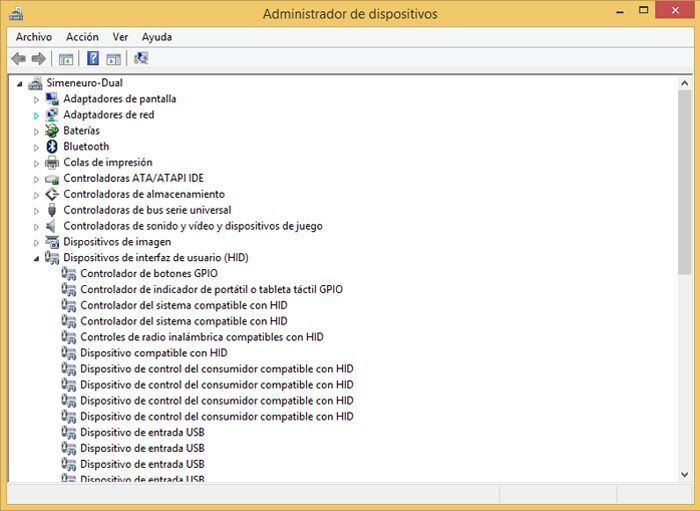Expand Adaptadores de pantalla
The width and height of the screenshot is (700, 511).
[36, 100]
